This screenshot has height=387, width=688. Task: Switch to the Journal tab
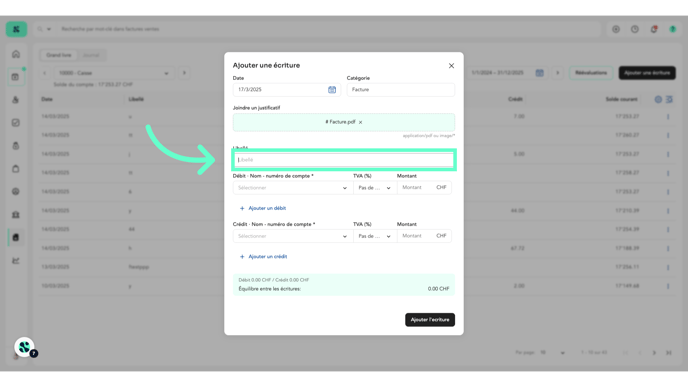91,55
